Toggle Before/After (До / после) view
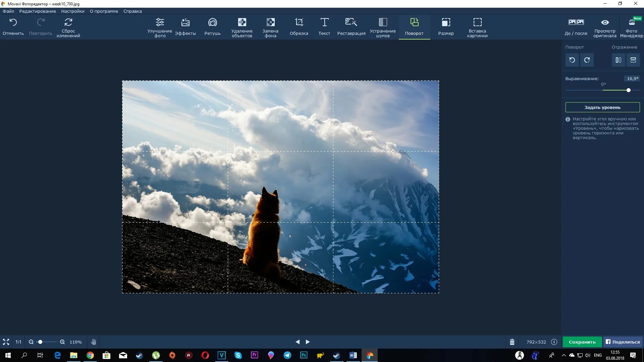644x362 pixels. click(576, 26)
